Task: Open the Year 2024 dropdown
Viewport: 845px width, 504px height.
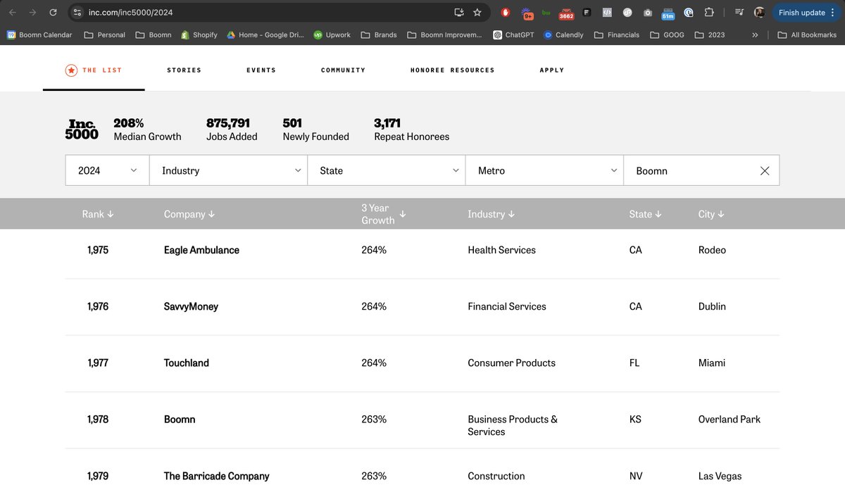Action: 107,170
